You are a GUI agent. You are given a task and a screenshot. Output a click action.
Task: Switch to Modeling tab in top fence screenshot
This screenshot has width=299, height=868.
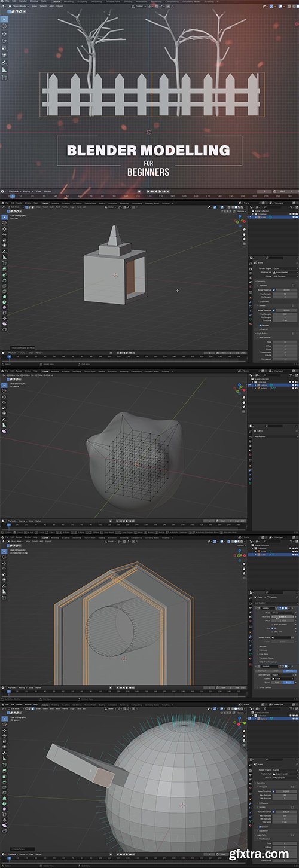pos(69,1)
